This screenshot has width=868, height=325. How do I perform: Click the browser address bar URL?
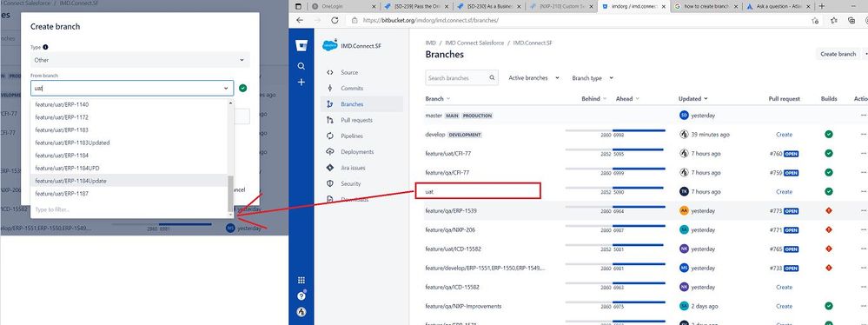coord(432,21)
